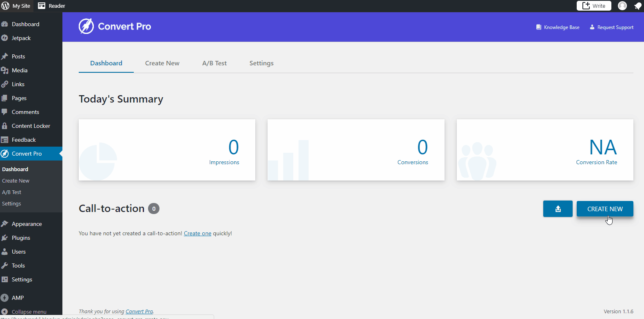644x319 pixels.
Task: Select Settings in Convert Pro submenu
Action: (x=11, y=203)
